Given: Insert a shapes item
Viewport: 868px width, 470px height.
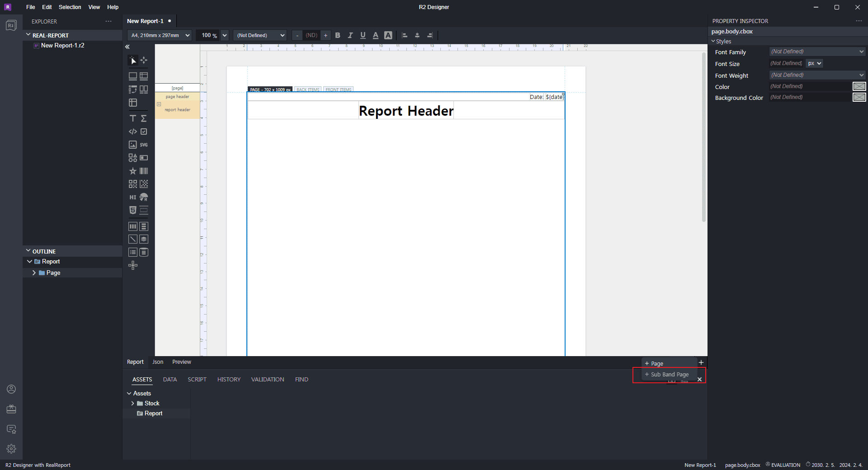Looking at the screenshot, I should point(133,158).
